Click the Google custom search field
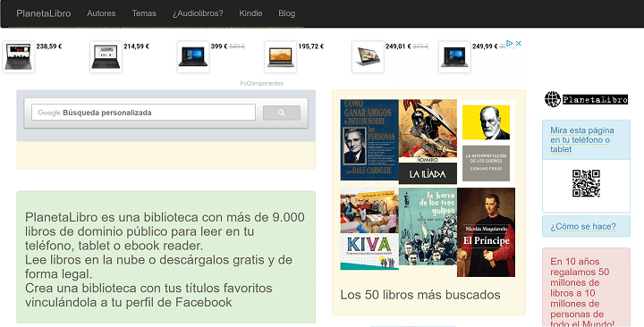This screenshot has width=644, height=327. (x=143, y=113)
